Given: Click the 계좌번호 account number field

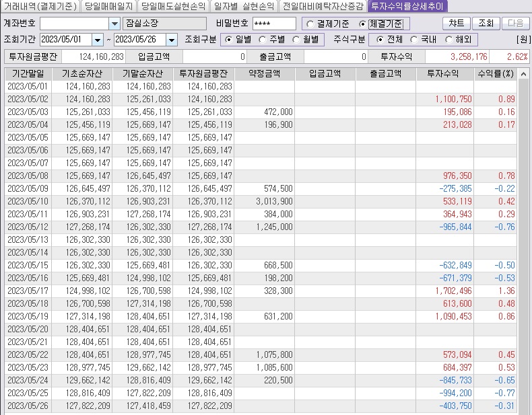Looking at the screenshot, I should point(75,24).
